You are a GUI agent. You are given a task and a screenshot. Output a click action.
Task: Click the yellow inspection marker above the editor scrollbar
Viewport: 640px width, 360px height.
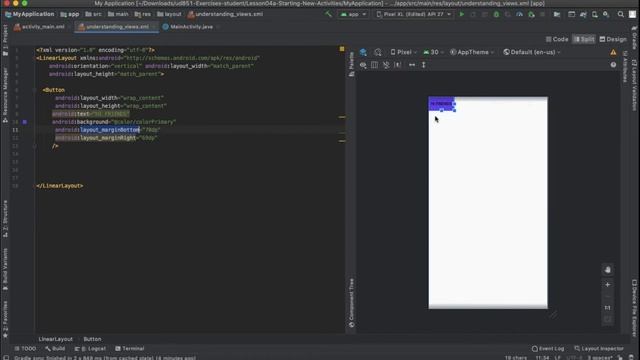click(342, 49)
